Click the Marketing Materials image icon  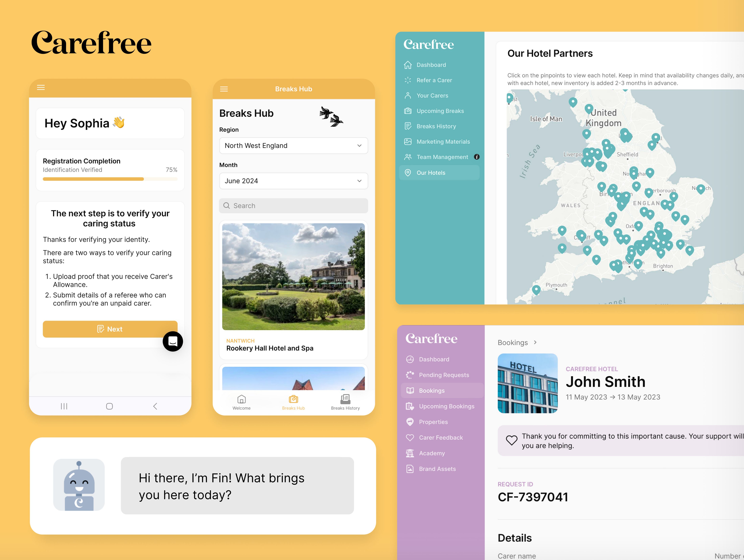pyautogui.click(x=408, y=141)
